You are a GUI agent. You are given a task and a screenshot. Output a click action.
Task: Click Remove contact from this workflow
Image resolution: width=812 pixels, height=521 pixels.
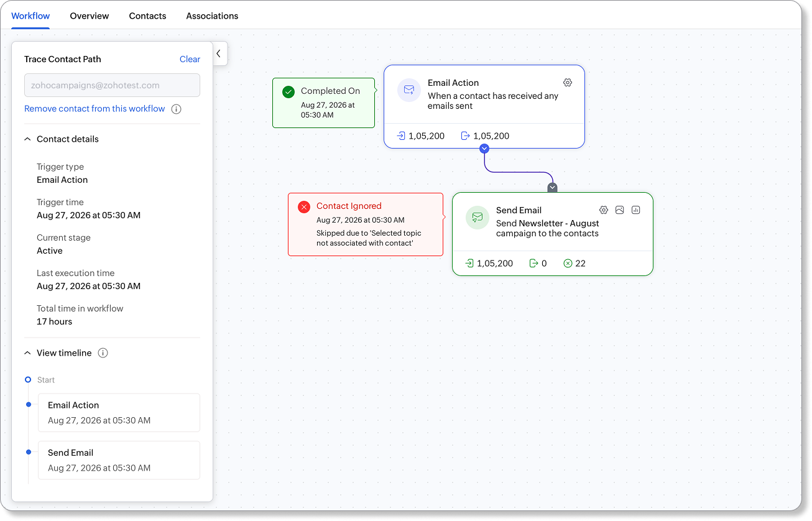coord(95,109)
